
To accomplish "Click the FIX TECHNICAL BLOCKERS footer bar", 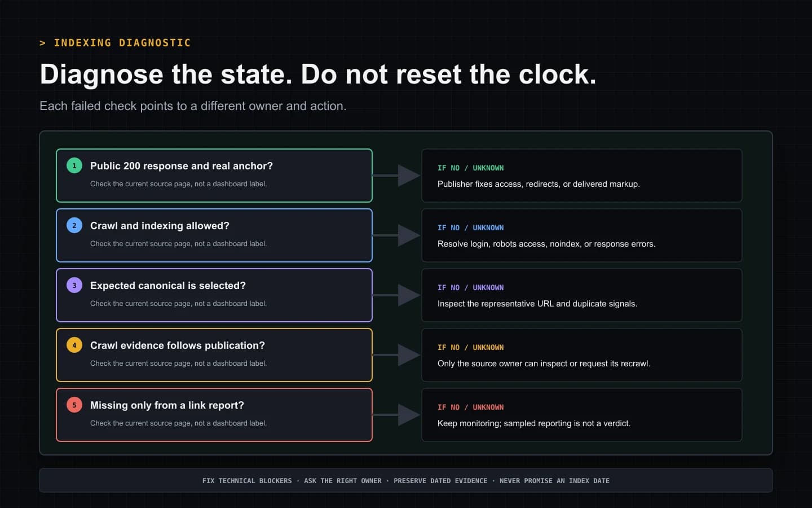I will (406, 480).
